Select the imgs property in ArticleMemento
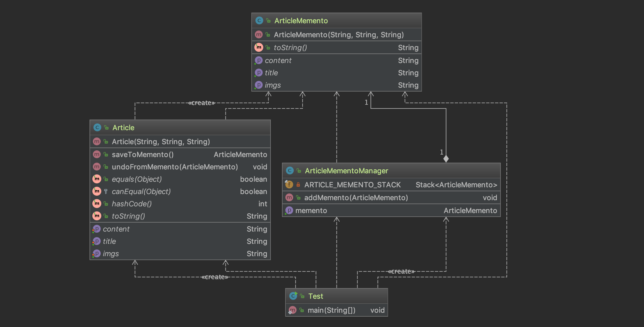644x327 pixels. pyautogui.click(x=273, y=85)
